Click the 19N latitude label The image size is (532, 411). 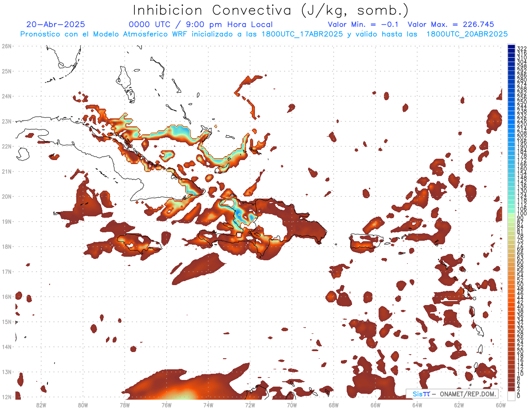tap(7, 221)
